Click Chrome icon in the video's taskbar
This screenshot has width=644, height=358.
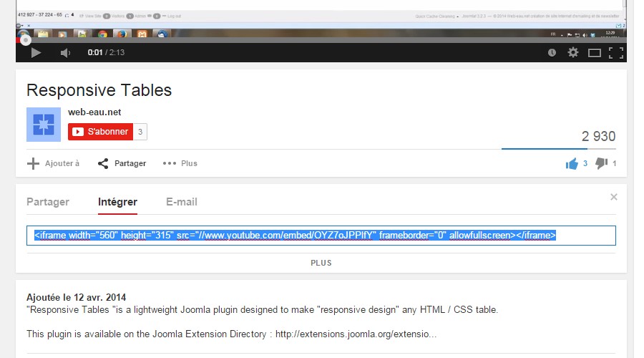(102, 34)
